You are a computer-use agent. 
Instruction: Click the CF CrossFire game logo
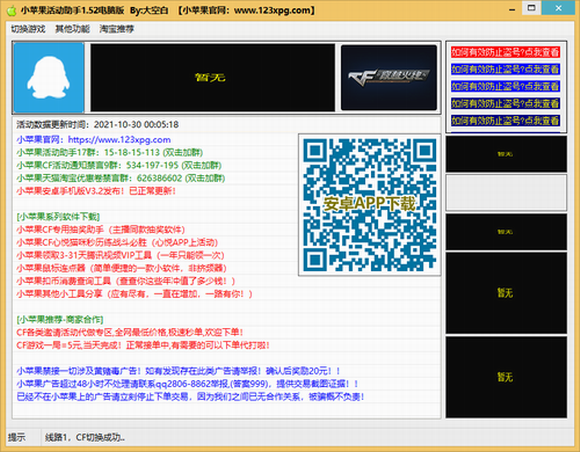click(389, 78)
